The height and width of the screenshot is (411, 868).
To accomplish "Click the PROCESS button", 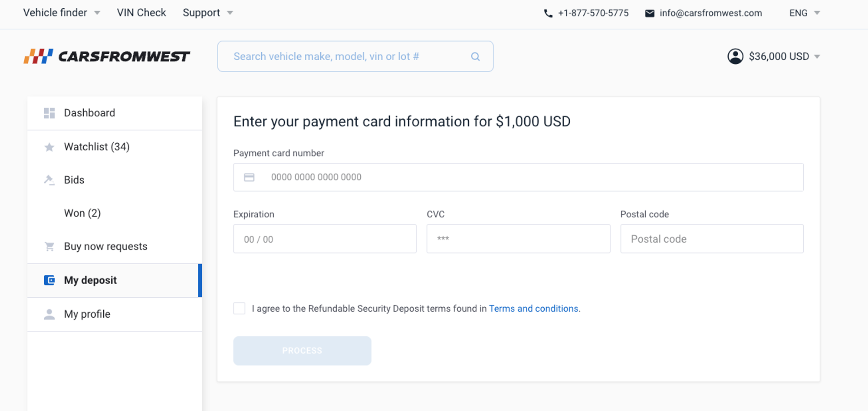I will [302, 351].
